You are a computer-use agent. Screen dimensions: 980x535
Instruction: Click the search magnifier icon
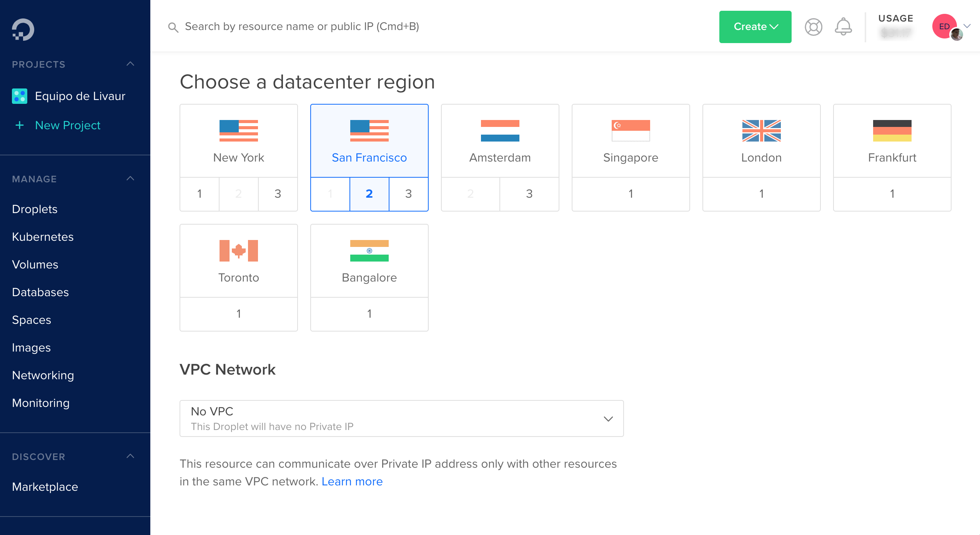tap(173, 27)
